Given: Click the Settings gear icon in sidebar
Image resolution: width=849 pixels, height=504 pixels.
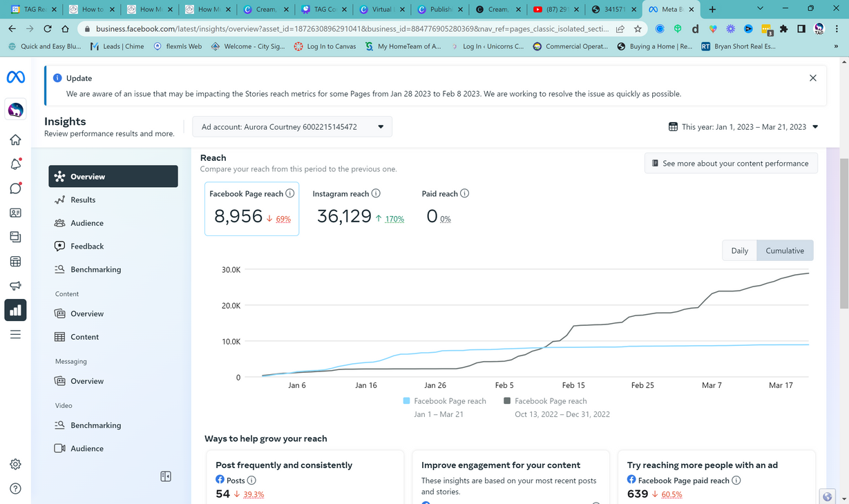Looking at the screenshot, I should [x=15, y=465].
